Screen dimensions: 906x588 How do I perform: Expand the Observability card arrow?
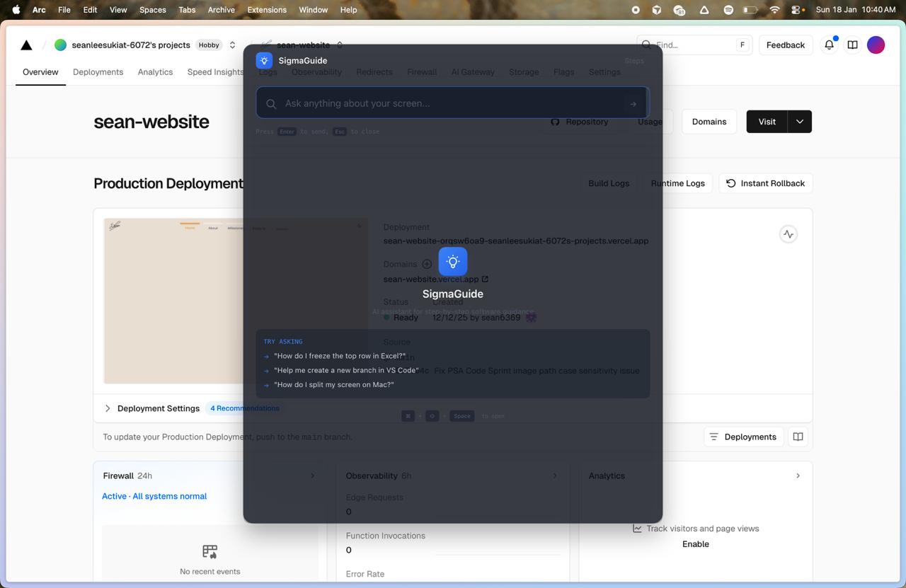pyautogui.click(x=555, y=475)
